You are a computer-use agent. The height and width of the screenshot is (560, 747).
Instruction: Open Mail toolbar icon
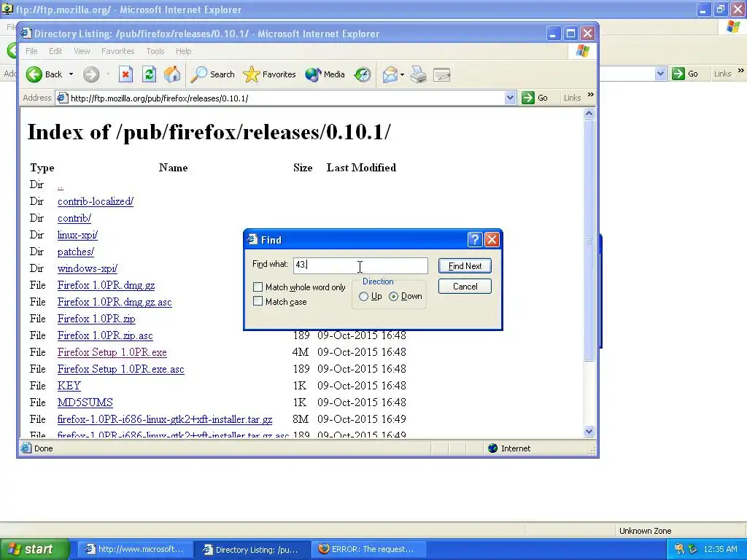pos(390,74)
